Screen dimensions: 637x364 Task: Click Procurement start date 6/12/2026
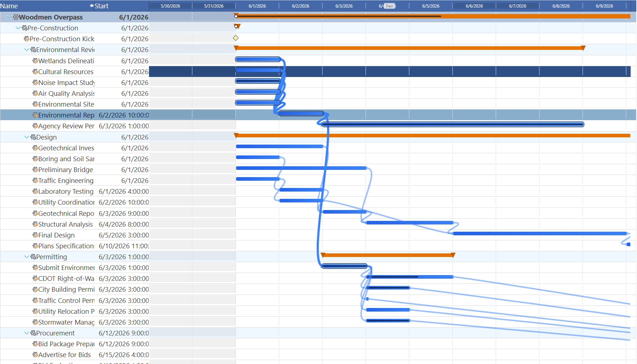tap(124, 333)
